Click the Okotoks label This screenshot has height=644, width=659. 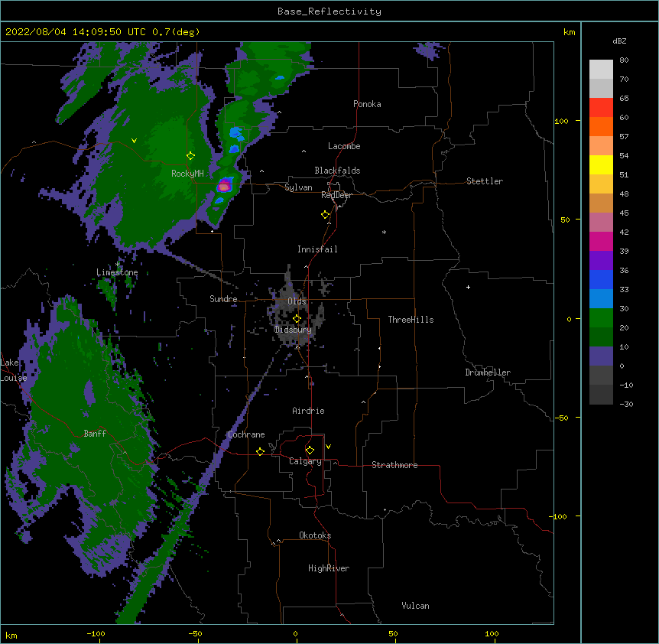(315, 535)
